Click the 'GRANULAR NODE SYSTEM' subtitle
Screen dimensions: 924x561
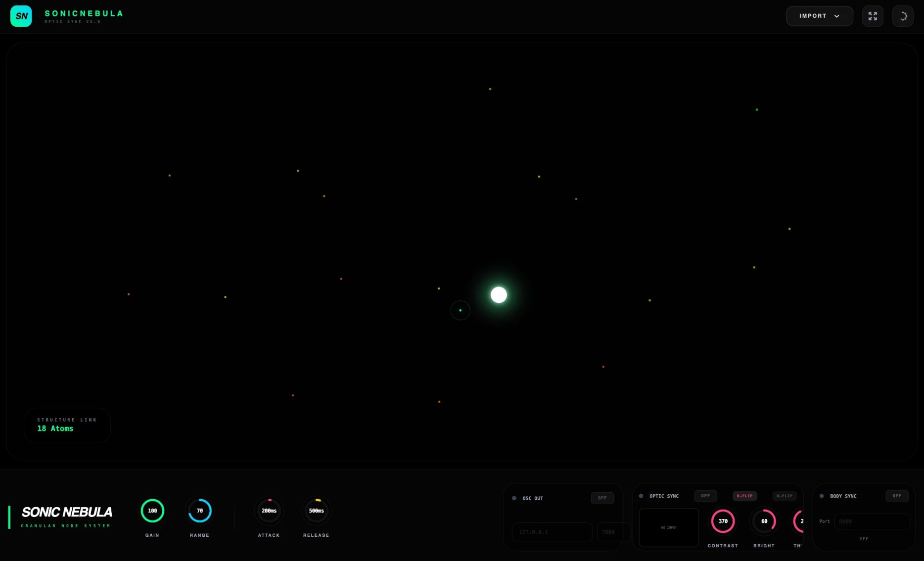(x=65, y=526)
